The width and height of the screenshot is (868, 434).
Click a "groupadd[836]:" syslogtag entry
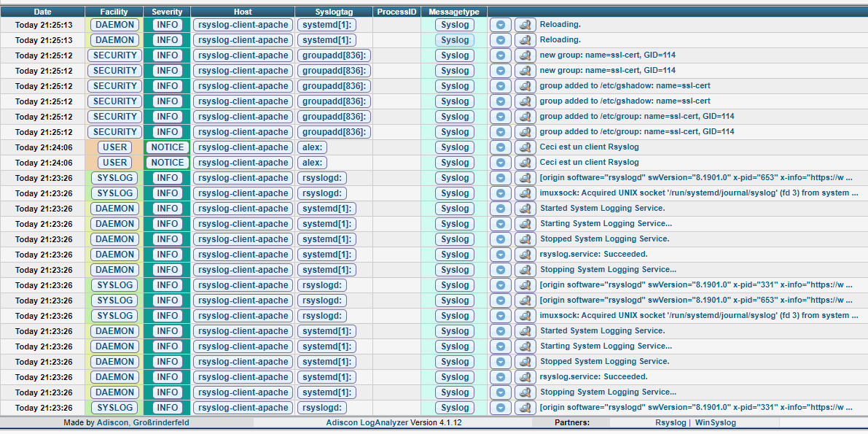coord(333,55)
